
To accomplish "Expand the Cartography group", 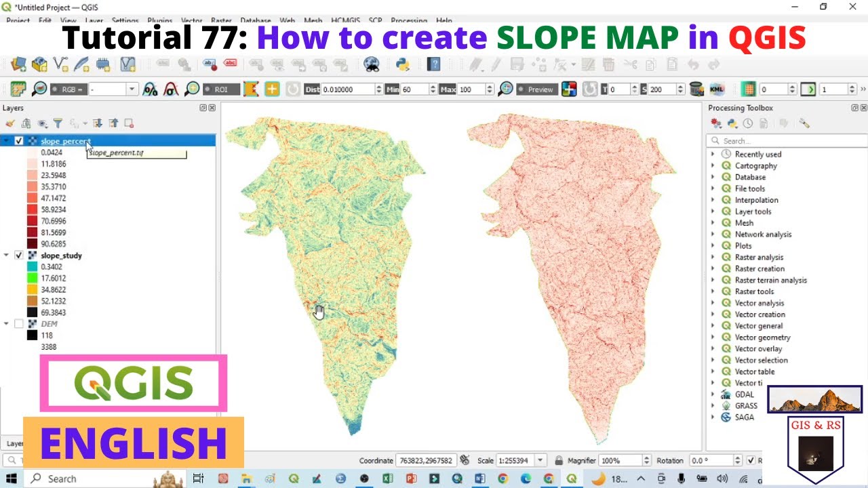I will coord(713,166).
